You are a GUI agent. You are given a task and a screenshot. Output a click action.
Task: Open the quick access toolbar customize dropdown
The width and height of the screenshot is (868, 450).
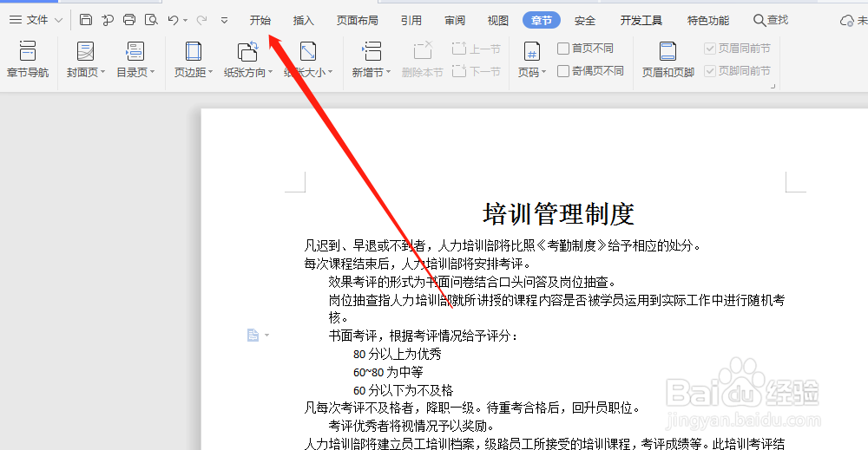(x=224, y=21)
